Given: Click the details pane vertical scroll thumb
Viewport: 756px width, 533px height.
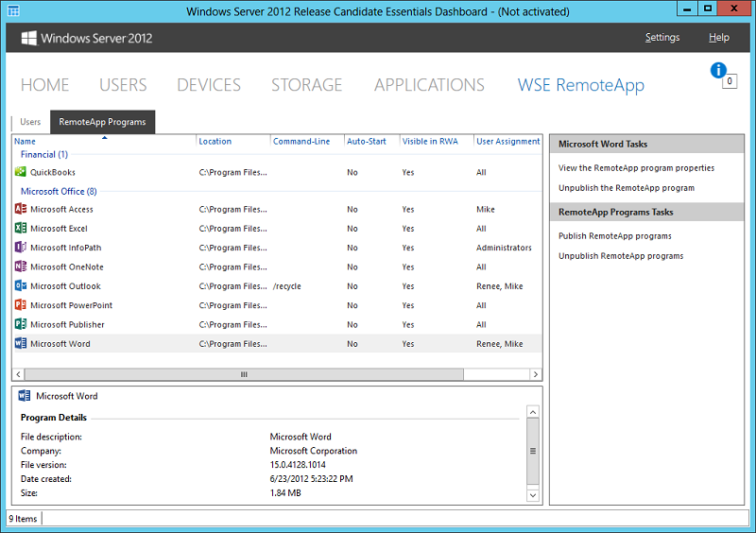Looking at the screenshot, I should point(533,451).
